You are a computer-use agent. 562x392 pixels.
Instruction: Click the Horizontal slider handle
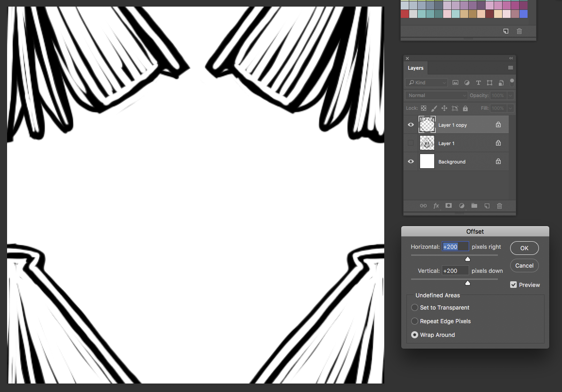(467, 259)
